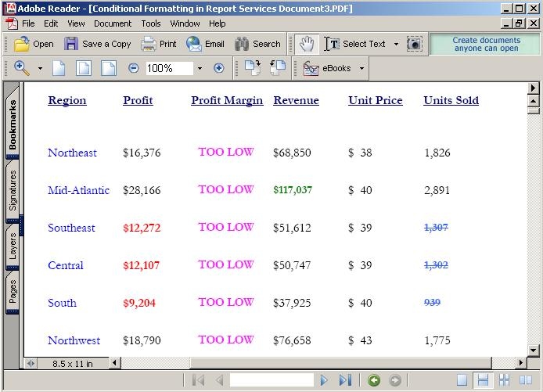Open the Document menu
This screenshot has width=543, height=392.
click(113, 23)
